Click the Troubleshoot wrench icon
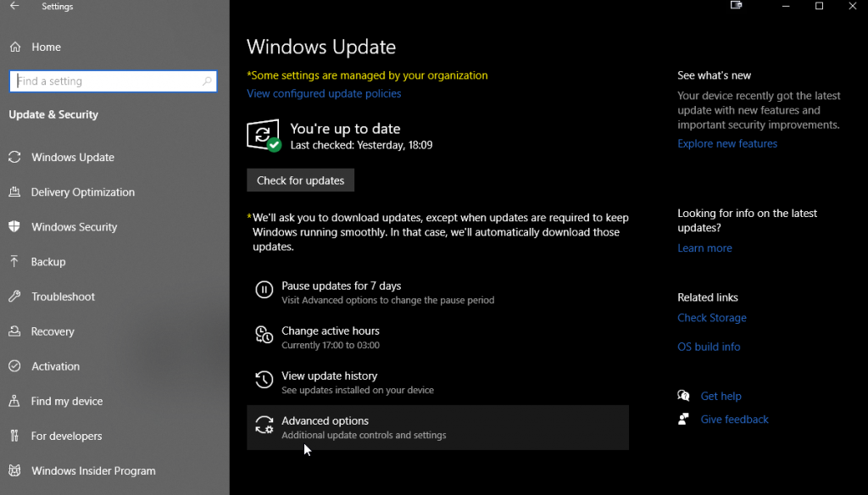868x495 pixels. (14, 296)
